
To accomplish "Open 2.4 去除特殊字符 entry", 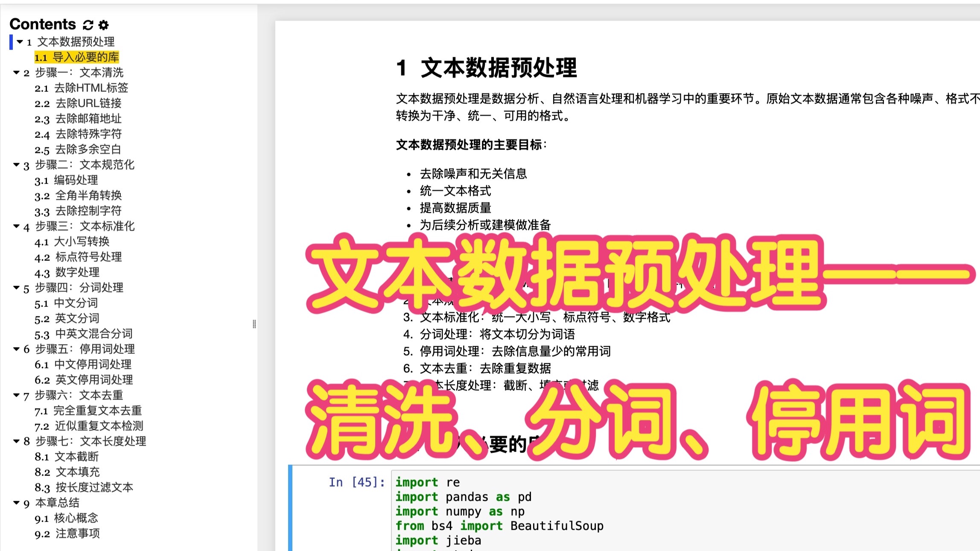I will coord(78,134).
